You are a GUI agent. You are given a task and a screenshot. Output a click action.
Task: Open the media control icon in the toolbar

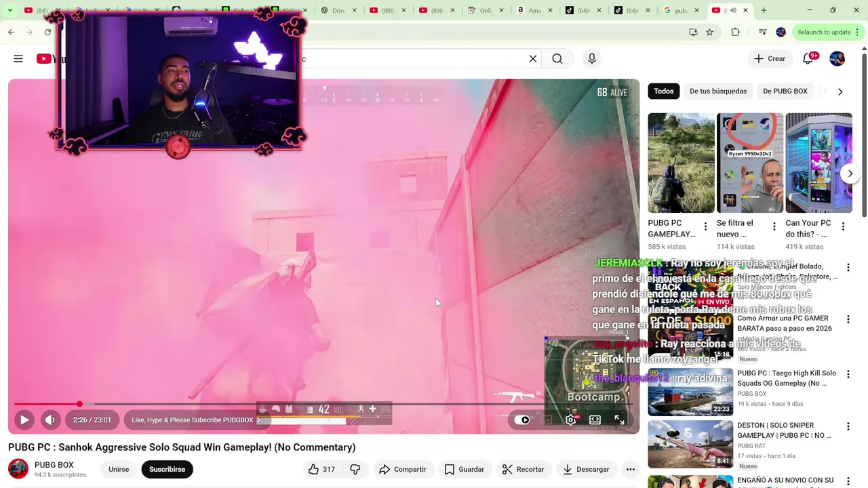762,32
